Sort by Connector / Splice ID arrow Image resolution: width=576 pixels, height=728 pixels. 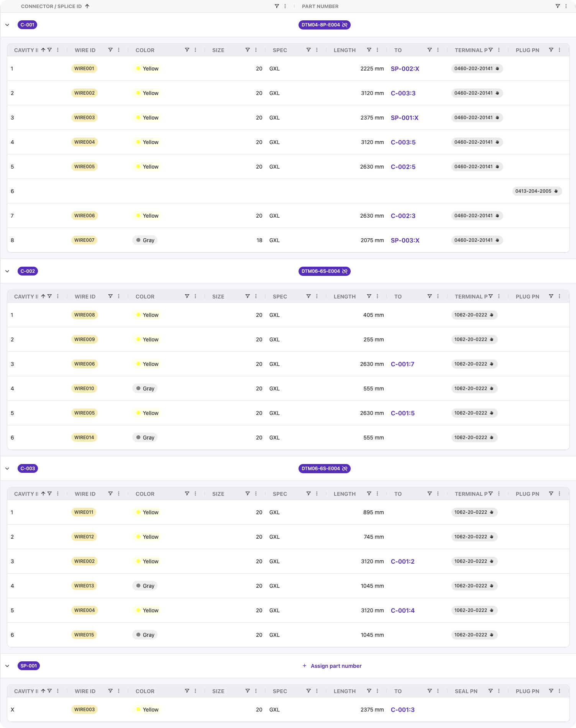(87, 6)
